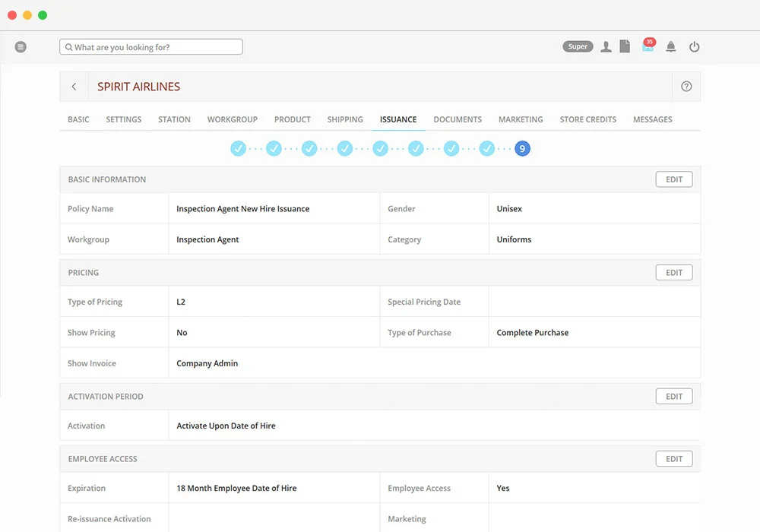Open the Documents tab
This screenshot has width=760, height=532.
tap(457, 119)
